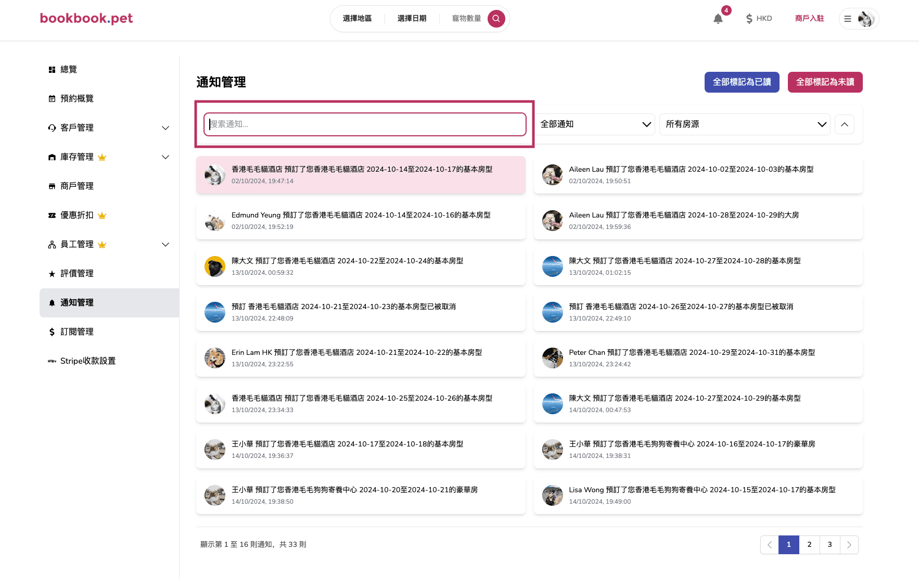
Task: Click crown icon beside 員工管理
Action: (102, 245)
